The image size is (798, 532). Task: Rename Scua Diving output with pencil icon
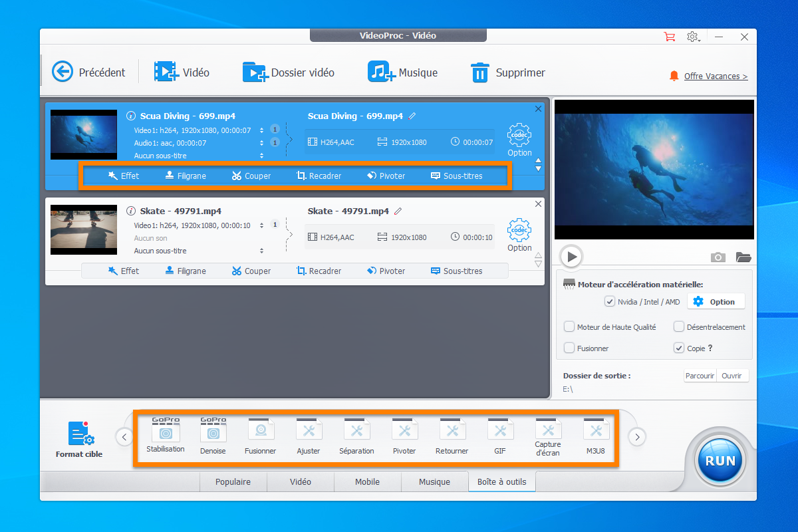pyautogui.click(x=412, y=116)
